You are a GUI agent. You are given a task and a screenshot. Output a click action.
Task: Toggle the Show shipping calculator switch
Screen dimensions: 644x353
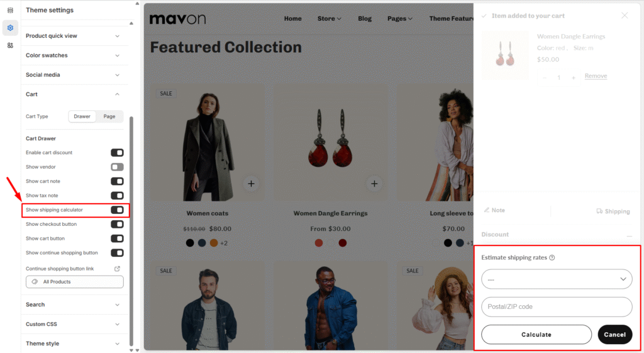pyautogui.click(x=117, y=210)
